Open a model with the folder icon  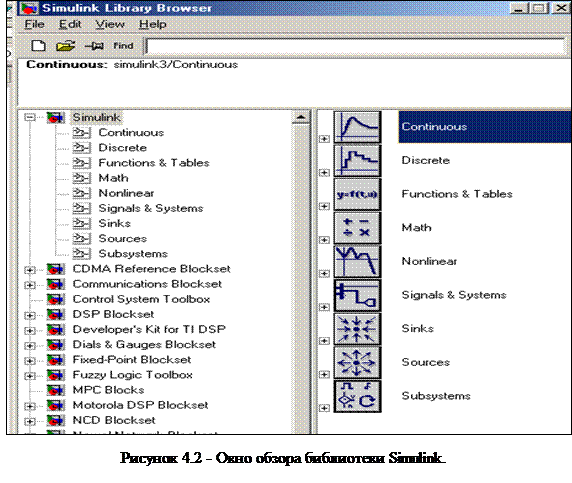coord(65,46)
